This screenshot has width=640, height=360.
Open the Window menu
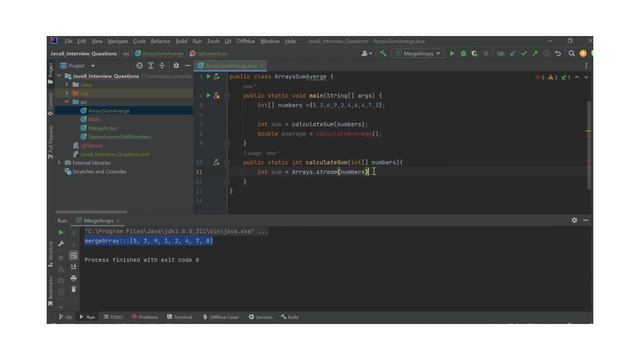pos(270,41)
